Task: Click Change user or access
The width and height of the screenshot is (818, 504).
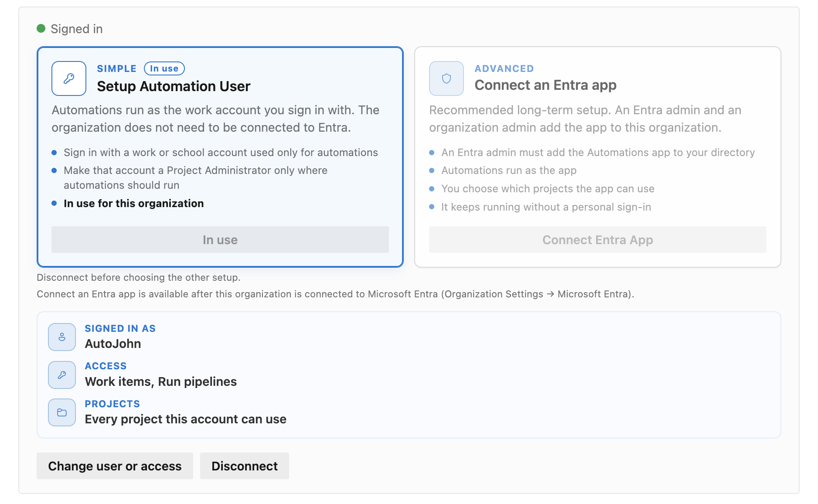Action: (x=115, y=466)
